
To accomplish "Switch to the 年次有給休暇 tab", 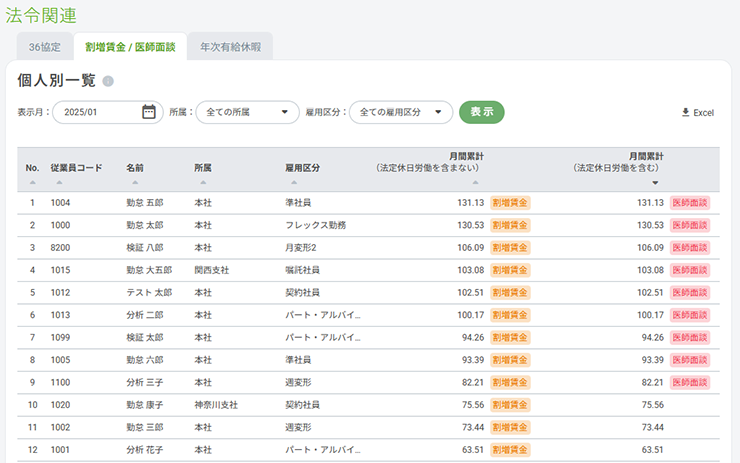I will click(x=230, y=47).
